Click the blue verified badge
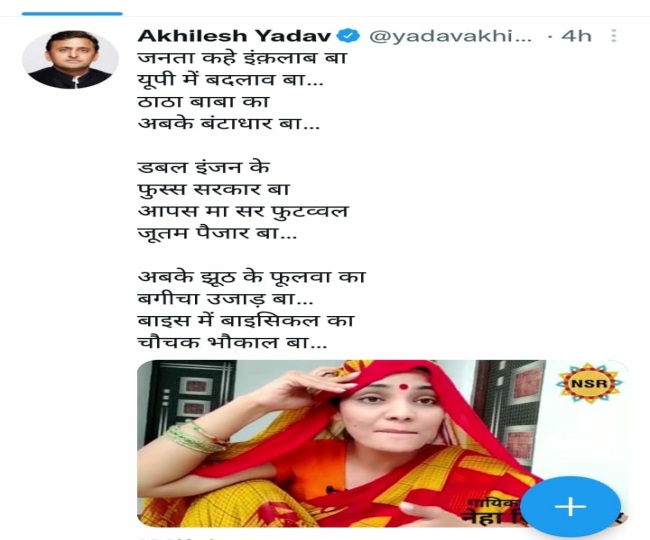The image size is (650, 540). 348,36
